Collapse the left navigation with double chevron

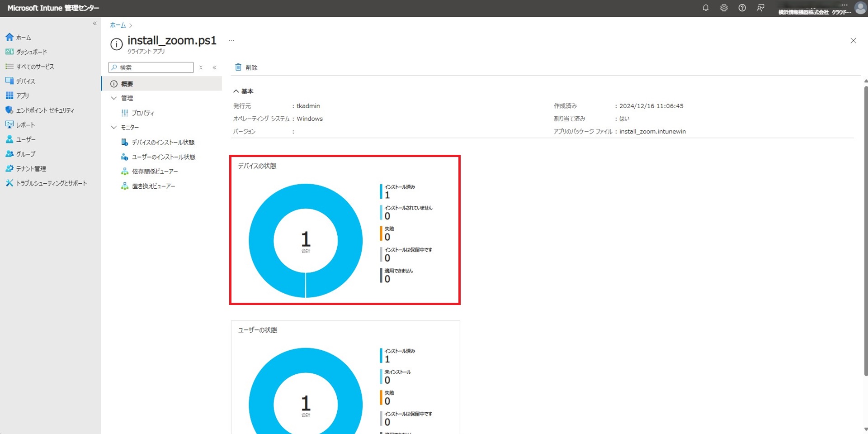point(94,23)
